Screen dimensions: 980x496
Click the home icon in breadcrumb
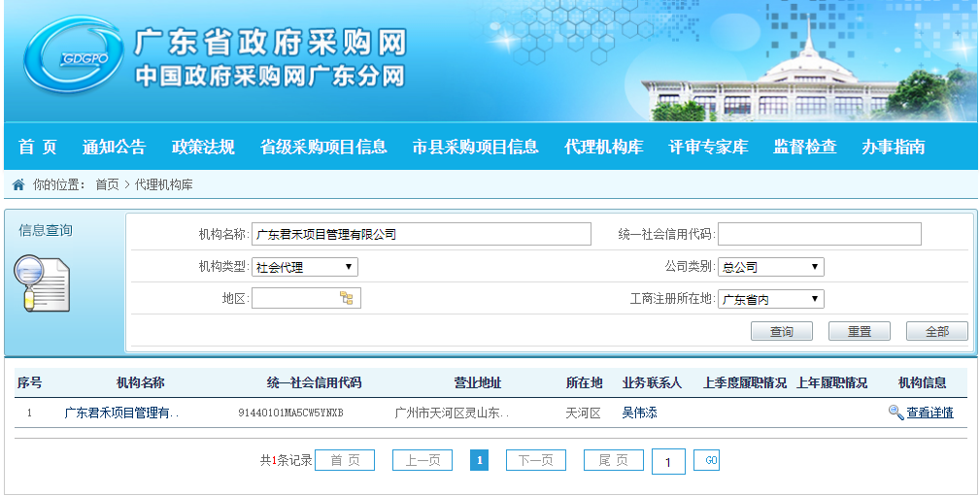tap(18, 184)
